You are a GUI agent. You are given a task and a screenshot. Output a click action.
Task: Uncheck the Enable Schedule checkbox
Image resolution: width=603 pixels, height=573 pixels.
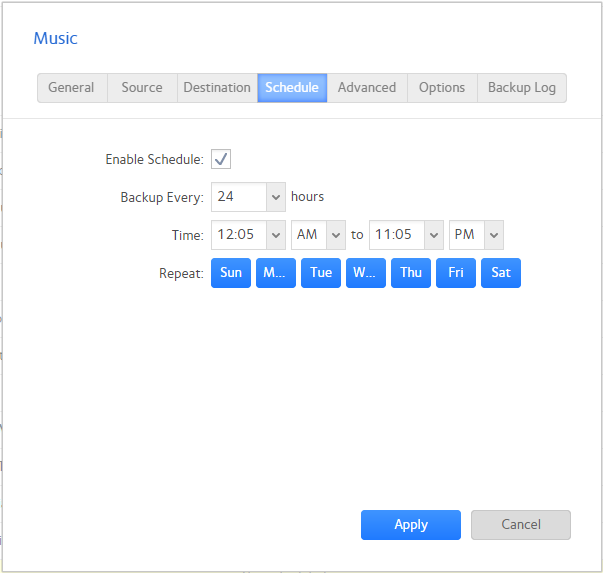click(221, 159)
